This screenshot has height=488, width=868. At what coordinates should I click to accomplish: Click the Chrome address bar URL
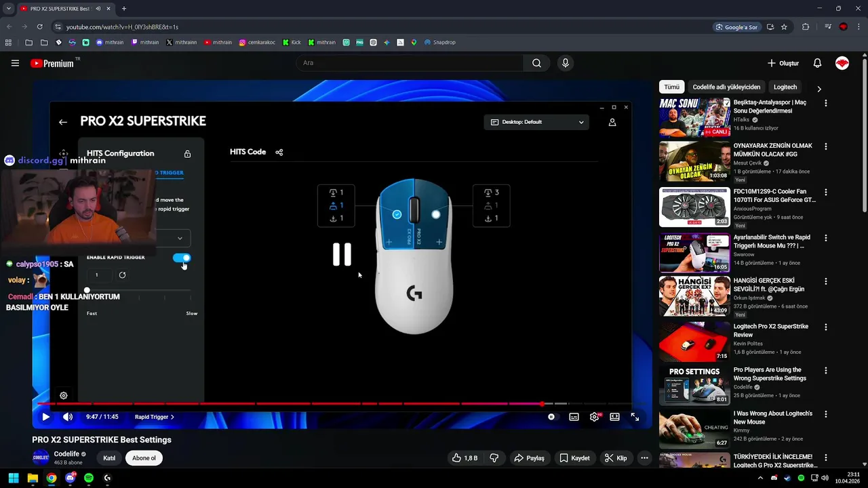[122, 27]
